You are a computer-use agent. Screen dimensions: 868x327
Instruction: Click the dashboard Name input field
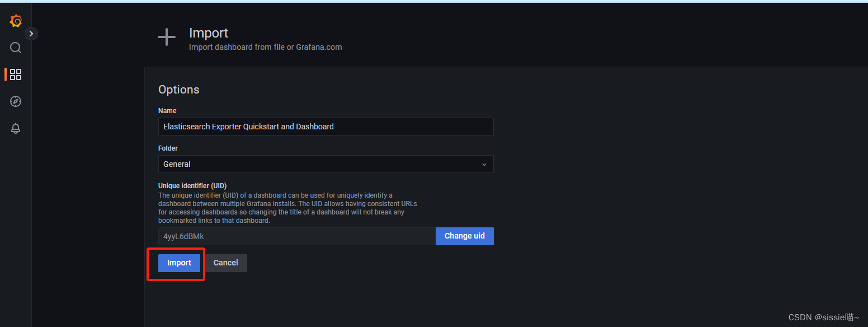325,127
